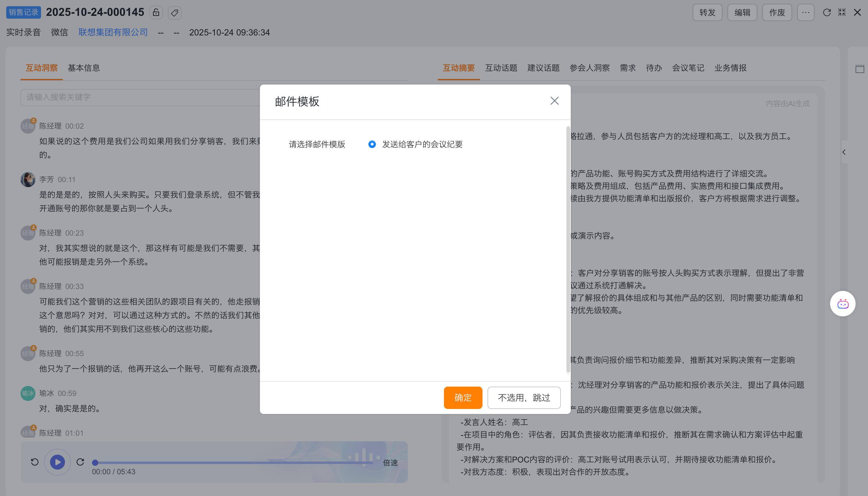Open the AI assistant robot icon
868x496 pixels.
pos(843,304)
